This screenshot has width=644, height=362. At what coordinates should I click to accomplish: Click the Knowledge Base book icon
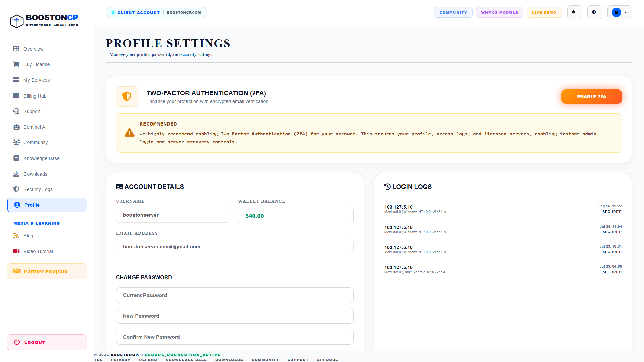16,158
